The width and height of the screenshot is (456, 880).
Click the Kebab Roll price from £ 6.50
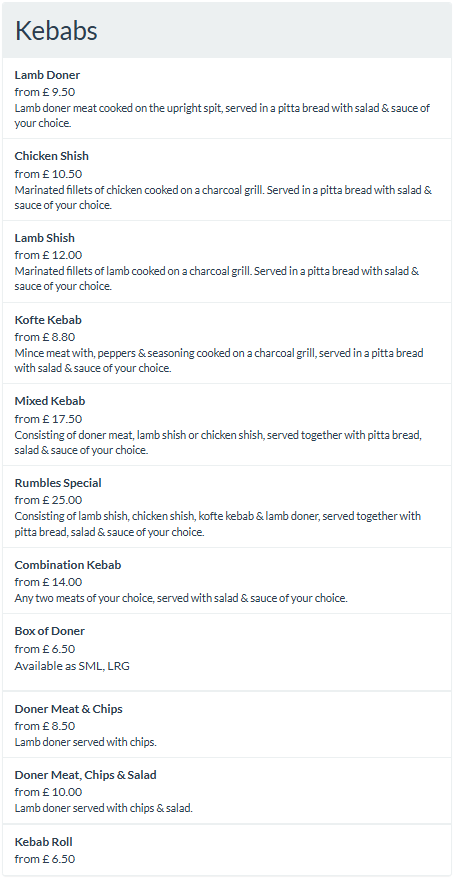[45, 859]
